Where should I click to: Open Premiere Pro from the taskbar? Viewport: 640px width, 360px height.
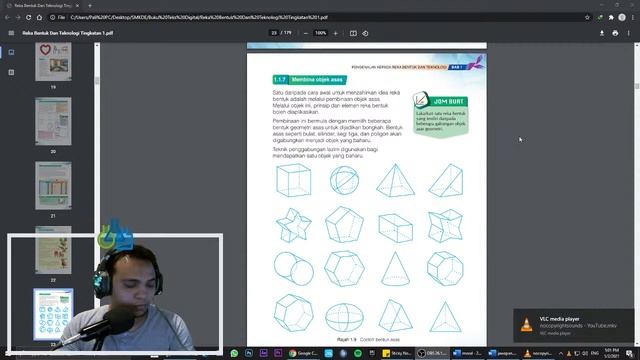[x=278, y=353]
